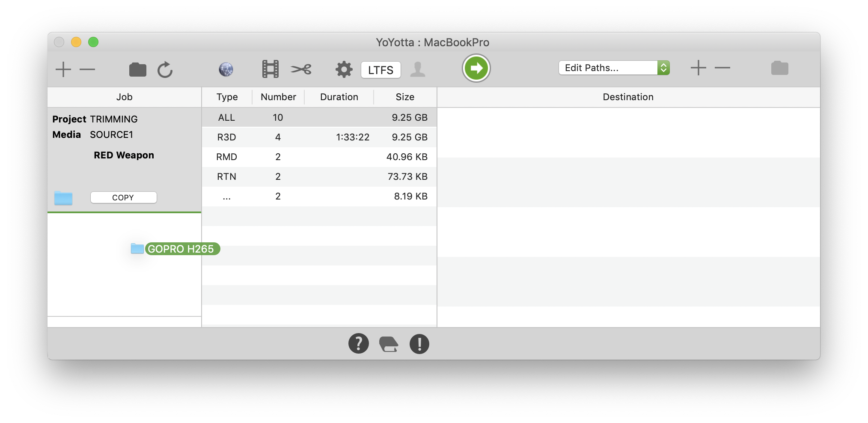Open the alerts exclamation icon

[x=419, y=344]
